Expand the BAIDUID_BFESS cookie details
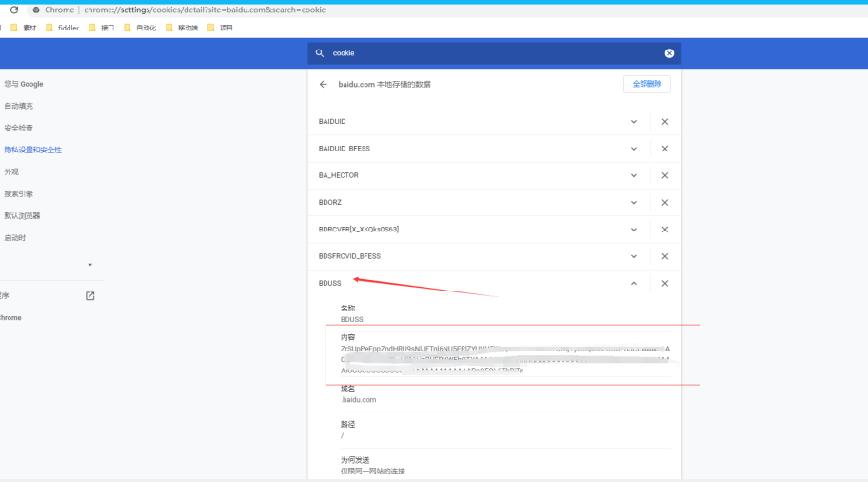 pos(633,149)
